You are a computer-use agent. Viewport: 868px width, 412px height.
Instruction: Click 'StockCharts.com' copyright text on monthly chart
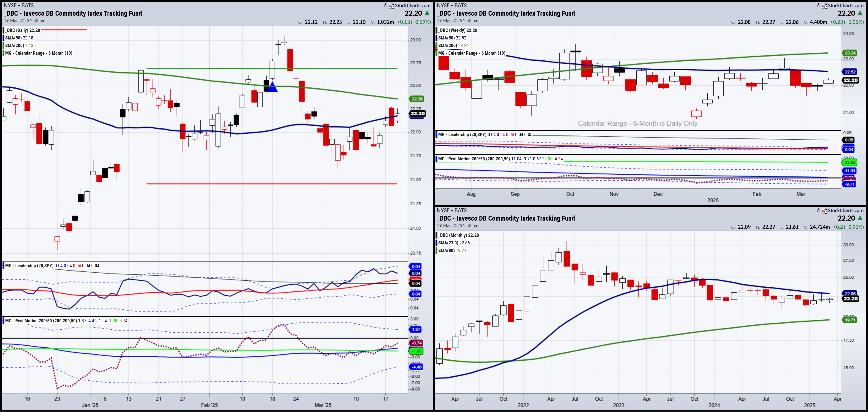(846, 210)
